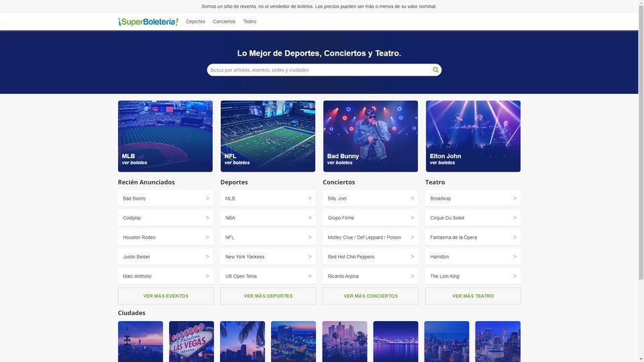Viewport: 644px width, 362px height.
Task: Open the Grupo Firme row
Action: pos(370,218)
